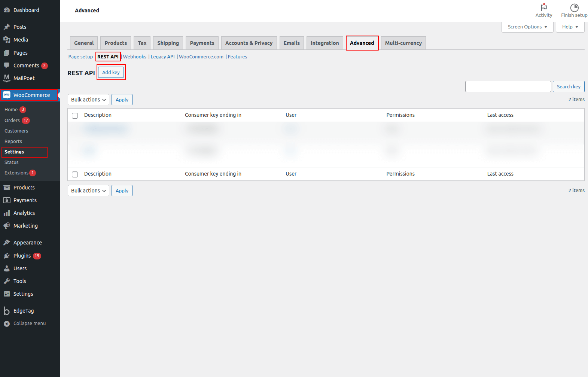Open the Webhooks sub-section link
This screenshot has height=377, width=588.
[135, 57]
